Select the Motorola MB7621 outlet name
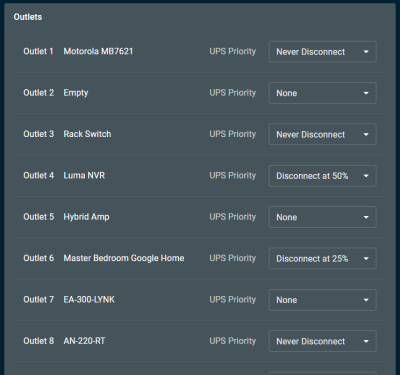The height and width of the screenshot is (375, 400). tap(98, 51)
